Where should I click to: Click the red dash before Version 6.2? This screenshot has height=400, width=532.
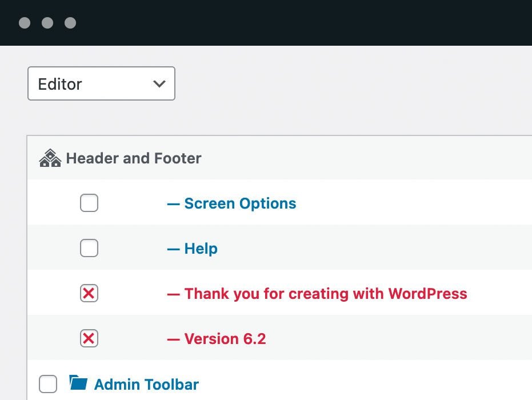click(x=173, y=339)
